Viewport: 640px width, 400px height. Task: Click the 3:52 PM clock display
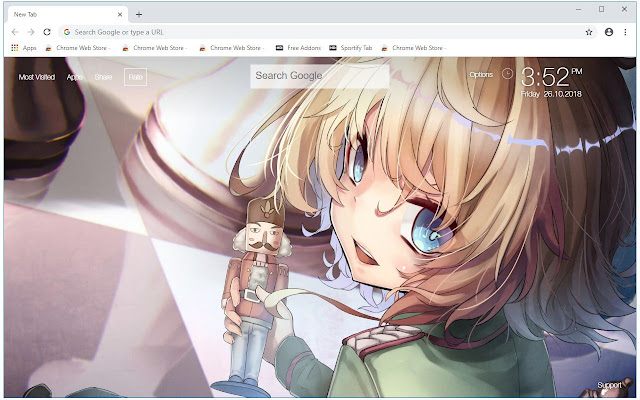(x=551, y=77)
